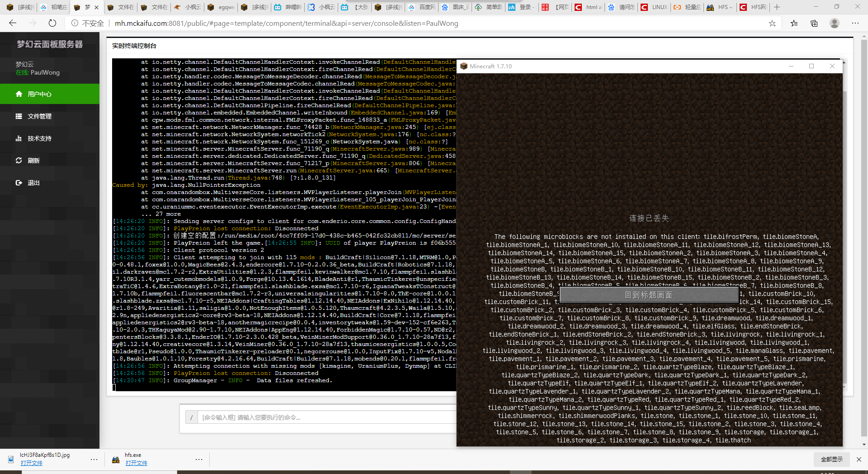Image resolution: width=868 pixels, height=474 pixels.
Task: Select 退出 in the sidebar
Action: (50, 183)
